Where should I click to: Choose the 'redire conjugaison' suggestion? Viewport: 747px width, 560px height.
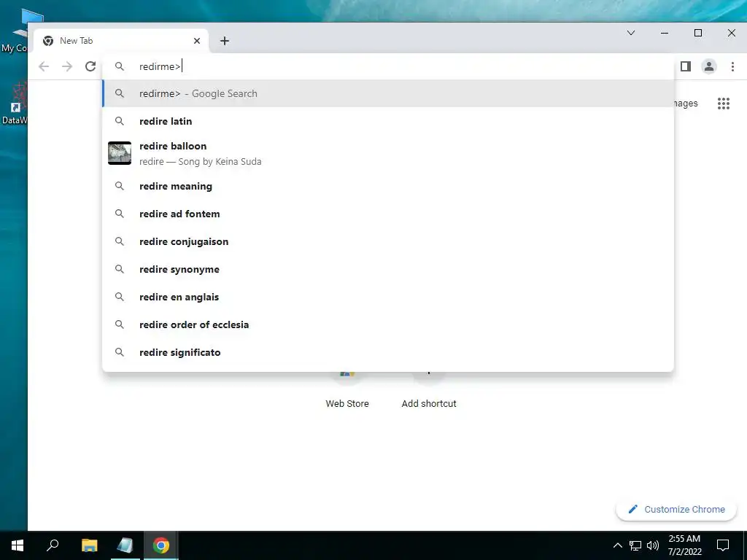coord(388,241)
